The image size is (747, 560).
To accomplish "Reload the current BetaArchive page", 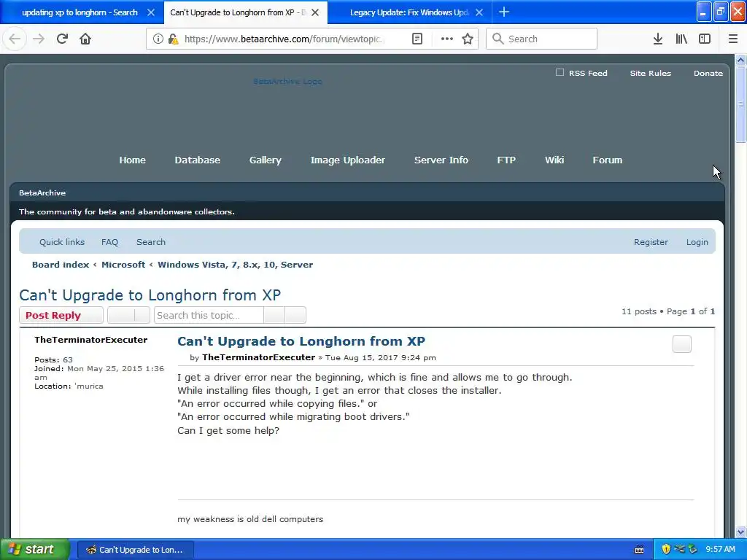I will [x=62, y=39].
